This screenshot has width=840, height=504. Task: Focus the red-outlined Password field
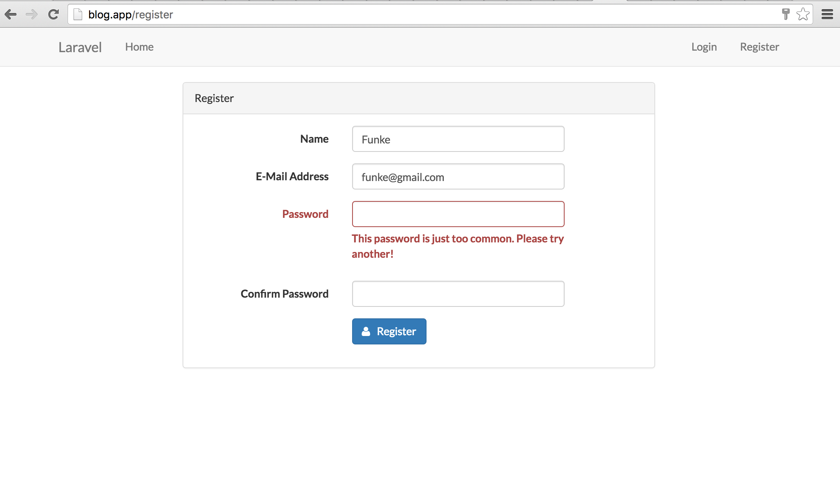(458, 214)
